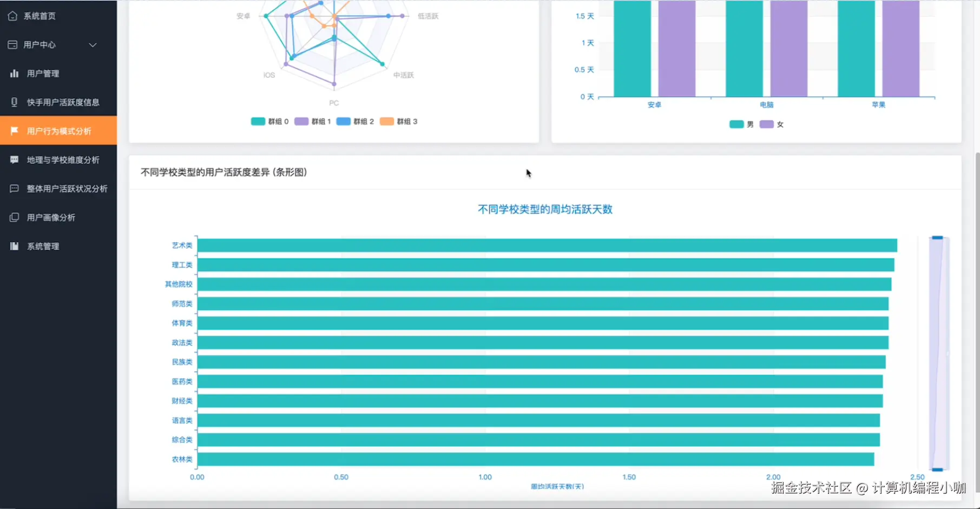Click top handle of vertical zoom slider
980x509 pixels.
pos(937,237)
